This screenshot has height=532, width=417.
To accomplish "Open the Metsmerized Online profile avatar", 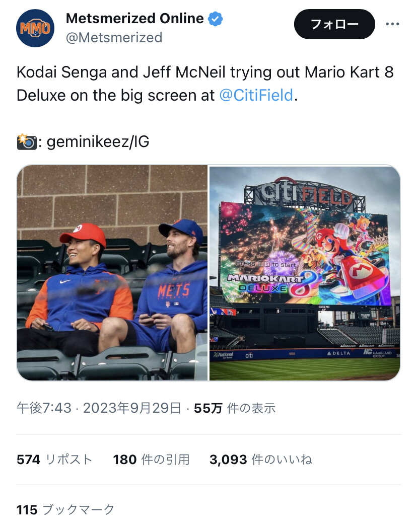I will (35, 28).
